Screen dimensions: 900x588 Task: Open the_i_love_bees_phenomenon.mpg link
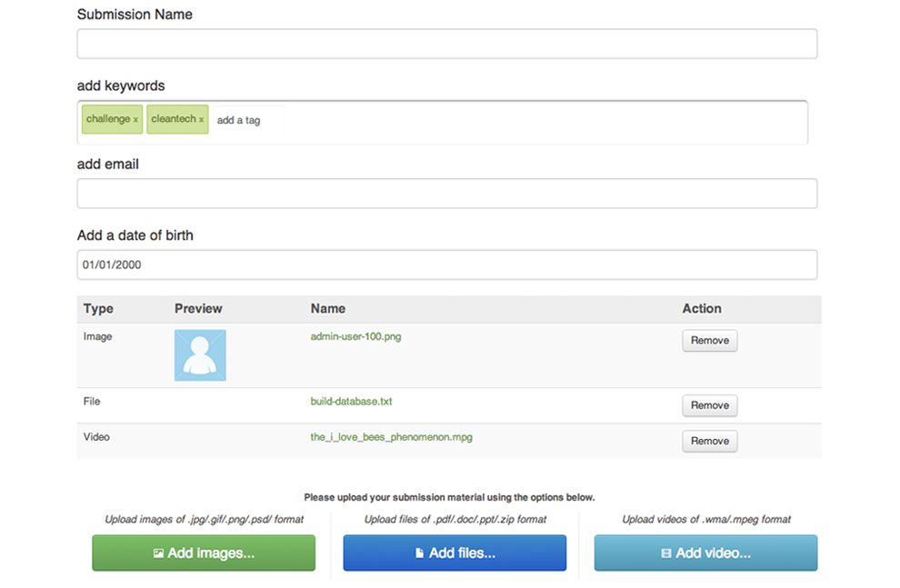pyautogui.click(x=392, y=437)
